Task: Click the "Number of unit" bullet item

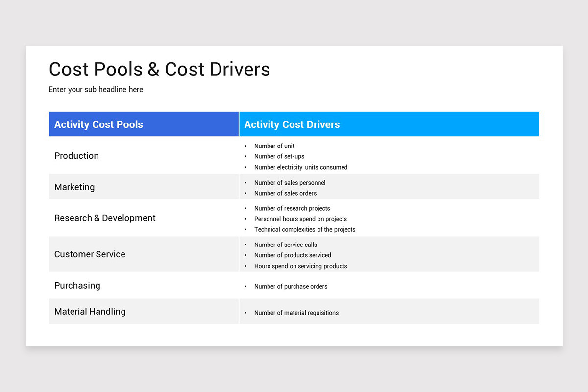Action: [274, 146]
